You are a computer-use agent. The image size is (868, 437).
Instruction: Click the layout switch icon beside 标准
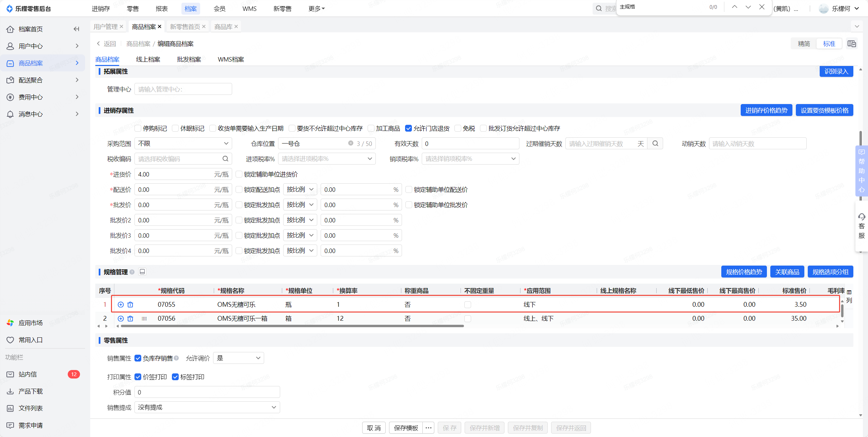(x=851, y=44)
